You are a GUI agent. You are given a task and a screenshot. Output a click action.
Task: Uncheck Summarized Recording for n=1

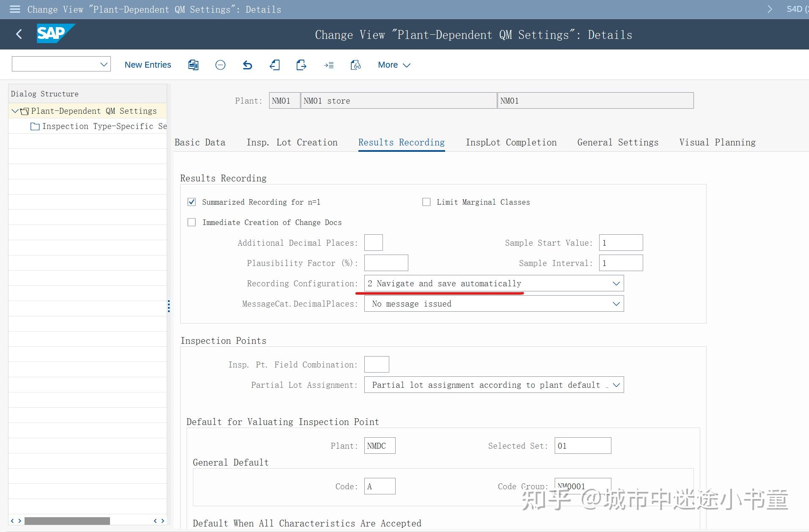point(192,202)
